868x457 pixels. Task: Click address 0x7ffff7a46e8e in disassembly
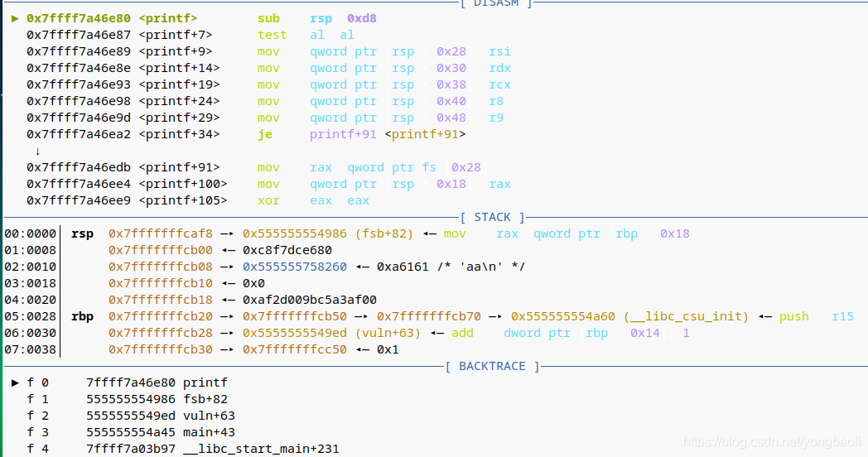click(79, 68)
